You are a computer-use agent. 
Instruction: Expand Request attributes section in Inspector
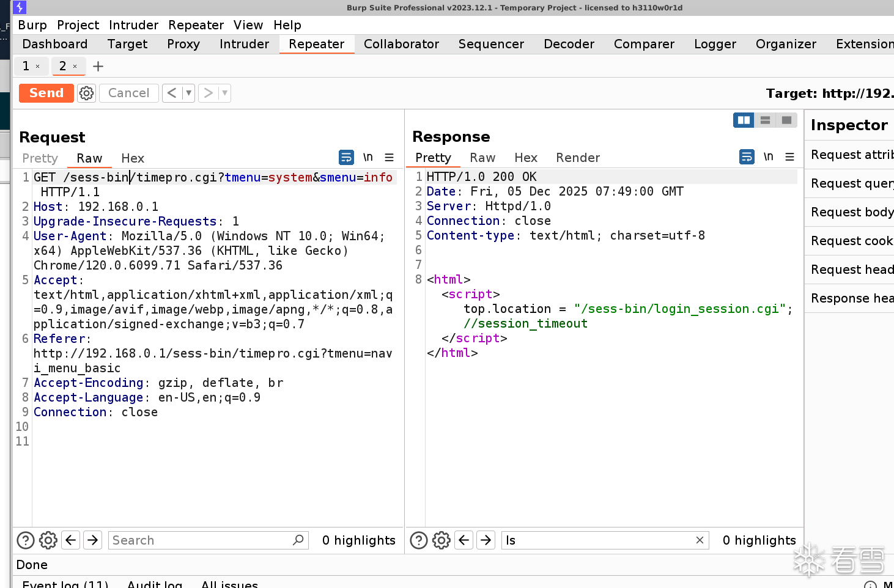[849, 155]
